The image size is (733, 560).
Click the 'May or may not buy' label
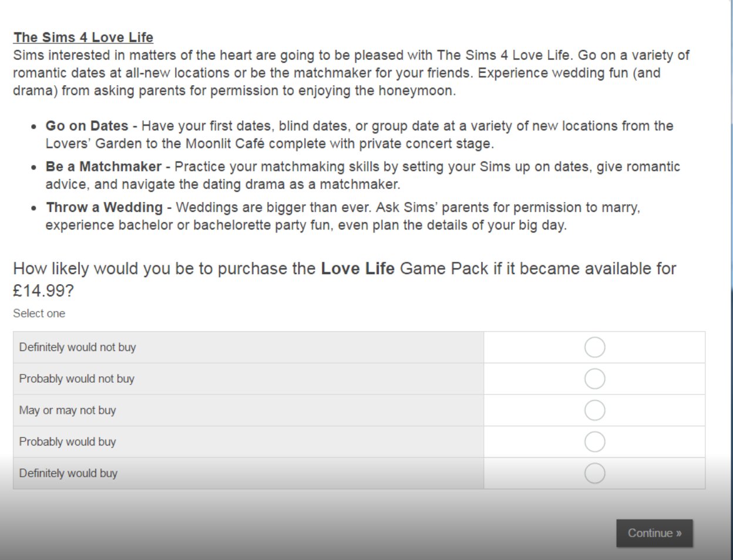pyautogui.click(x=68, y=410)
